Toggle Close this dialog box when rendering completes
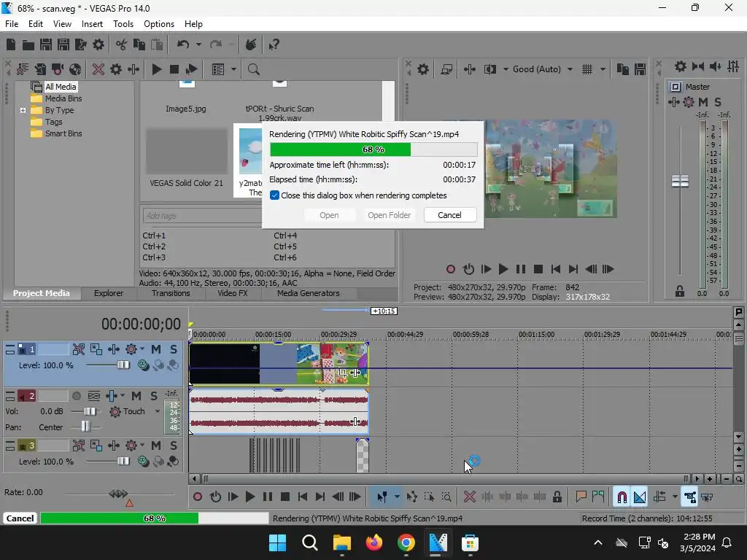The height and width of the screenshot is (560, 747). point(274,195)
